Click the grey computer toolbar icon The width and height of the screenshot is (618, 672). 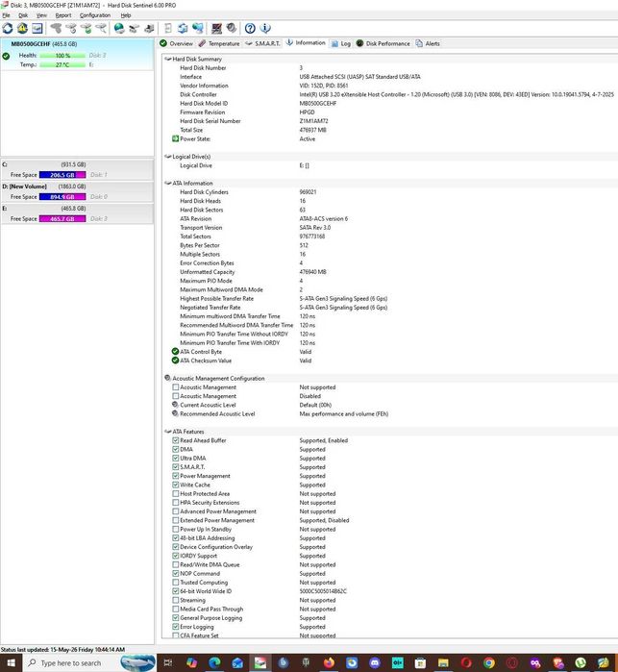pyautogui.click(x=149, y=28)
